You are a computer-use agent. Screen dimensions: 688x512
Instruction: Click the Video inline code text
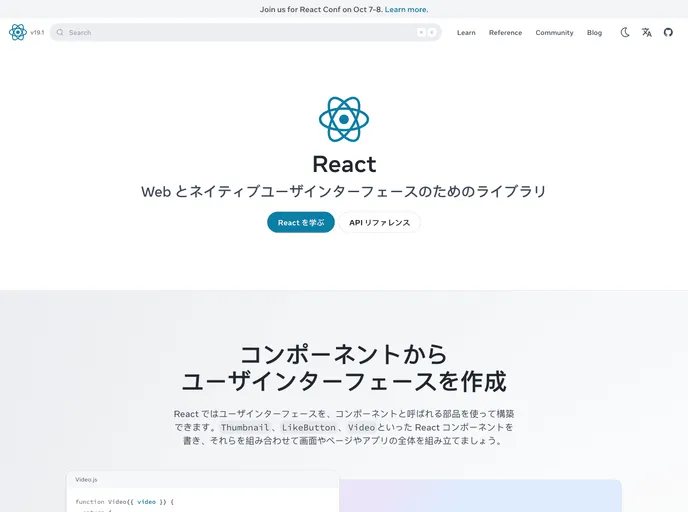[361, 427]
